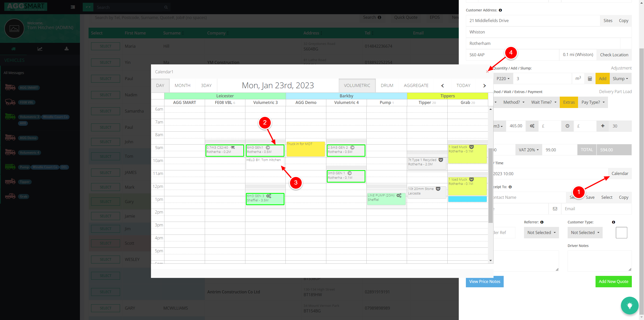Click the cogs icon beside price 465.00
This screenshot has height=320, width=644.
pos(532,126)
